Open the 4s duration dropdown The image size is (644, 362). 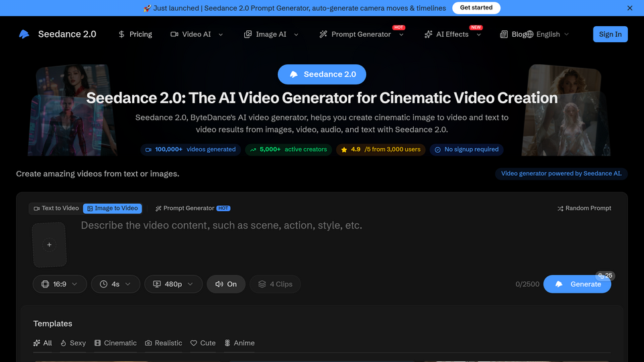pos(115,284)
